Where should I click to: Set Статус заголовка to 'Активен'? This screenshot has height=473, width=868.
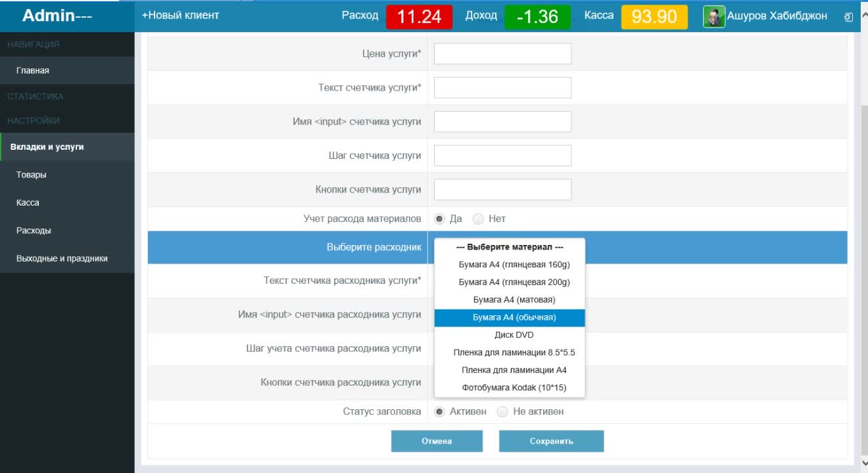pyautogui.click(x=440, y=412)
